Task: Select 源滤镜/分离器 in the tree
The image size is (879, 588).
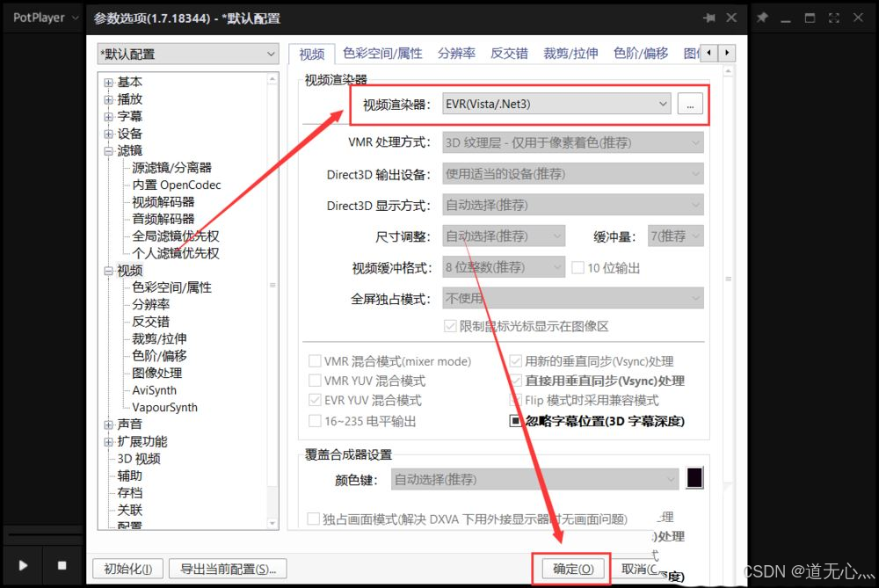Action: coord(171,168)
